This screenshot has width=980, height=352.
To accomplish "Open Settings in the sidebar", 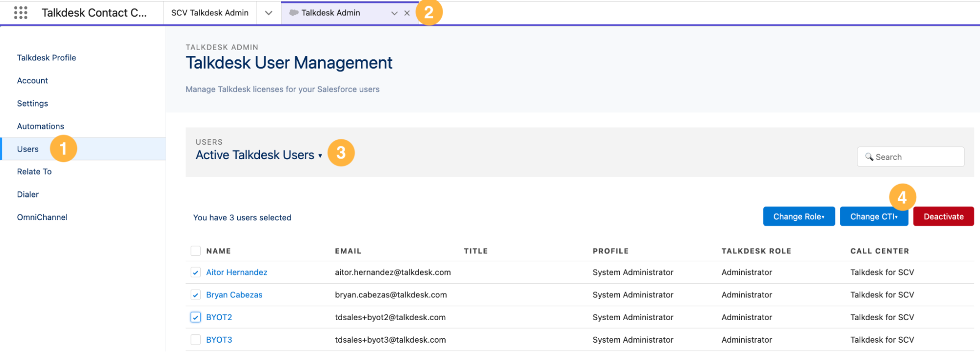I will coord(32,104).
